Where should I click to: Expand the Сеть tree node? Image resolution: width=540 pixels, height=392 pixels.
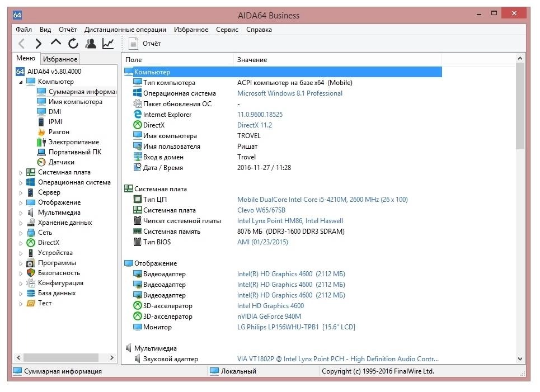[21, 233]
